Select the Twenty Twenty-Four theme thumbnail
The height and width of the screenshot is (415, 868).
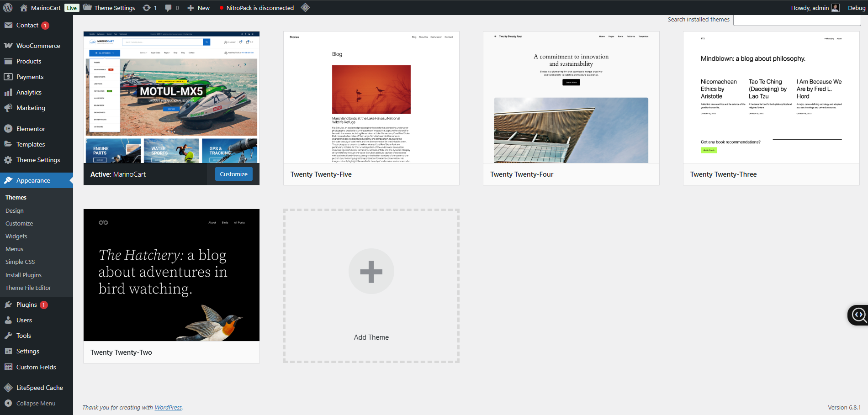tap(571, 97)
